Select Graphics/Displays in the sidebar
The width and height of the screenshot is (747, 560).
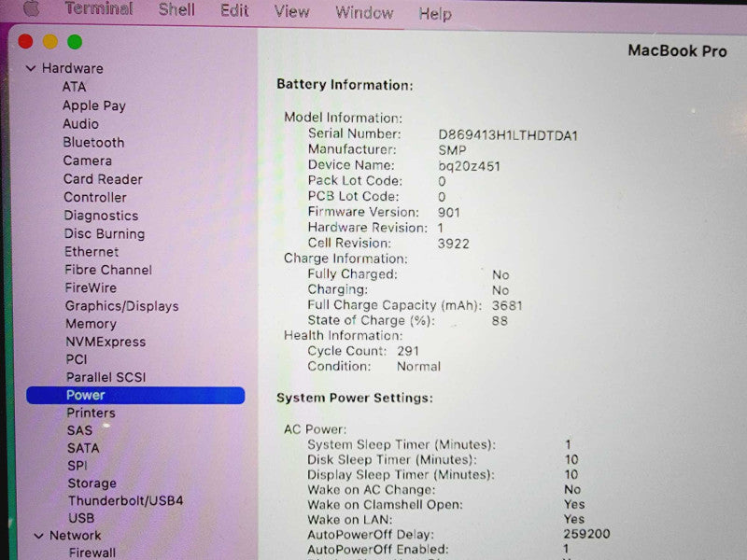pos(122,306)
